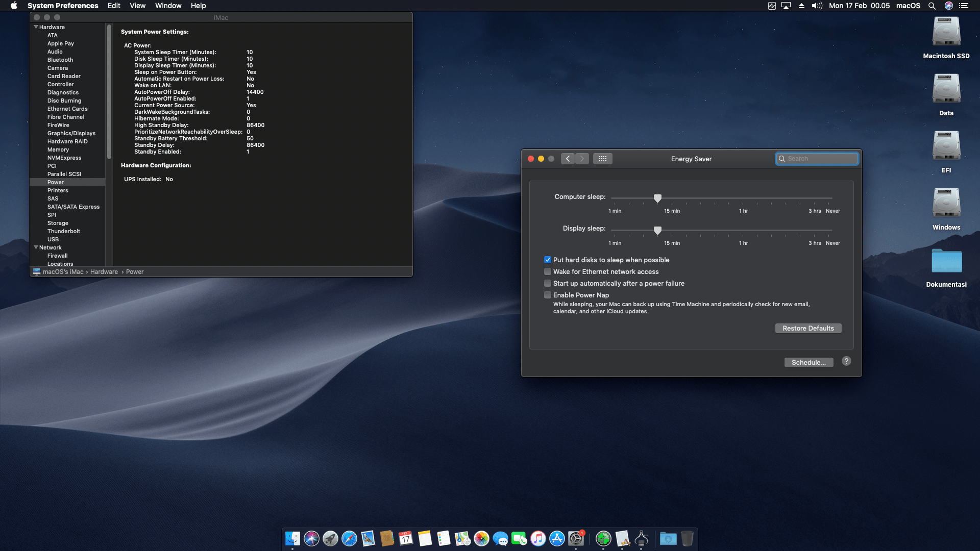
Task: Select Graphics/Displays in the sidebar
Action: 71,133
